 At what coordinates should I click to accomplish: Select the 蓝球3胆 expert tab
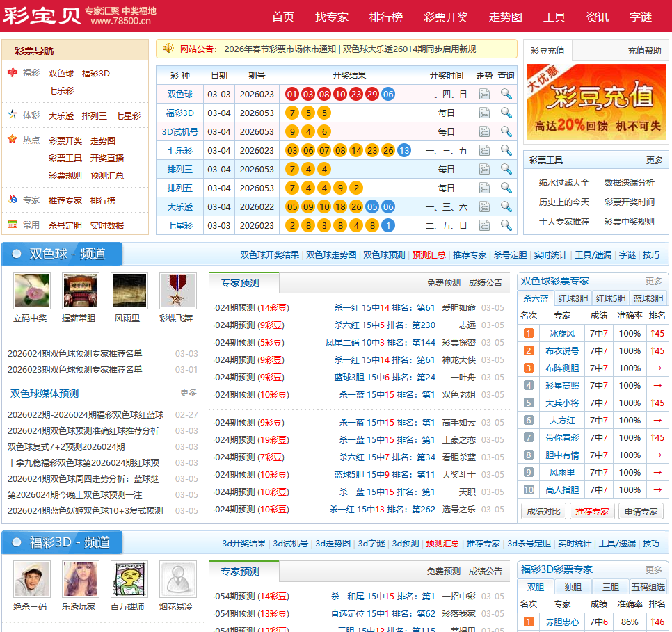coord(648,298)
